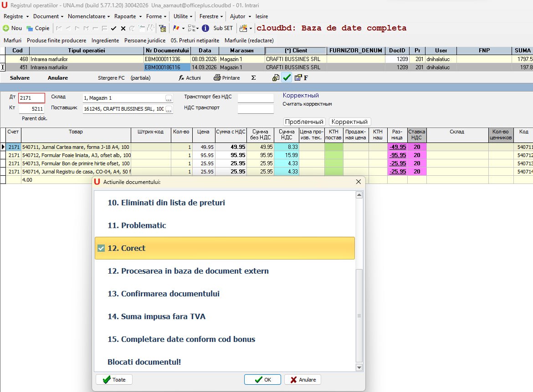Click the blue information icon
The image size is (533, 392).
coord(205,28)
